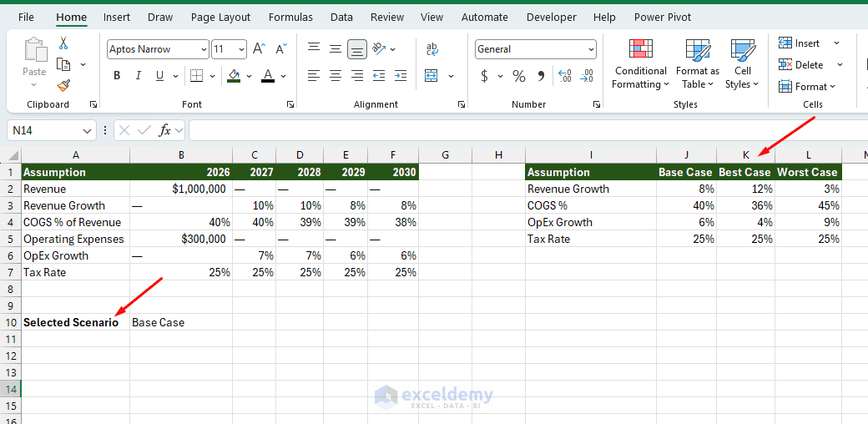Align text left in the cell

314,75
